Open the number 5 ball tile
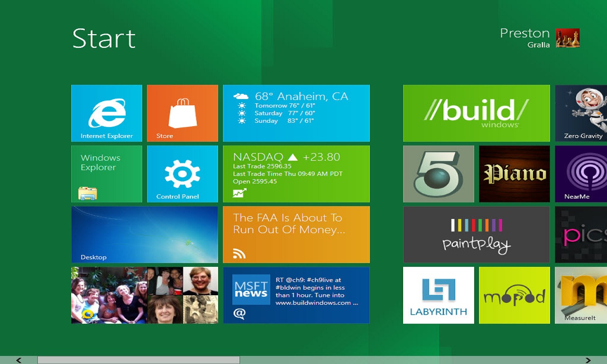 pos(439,174)
